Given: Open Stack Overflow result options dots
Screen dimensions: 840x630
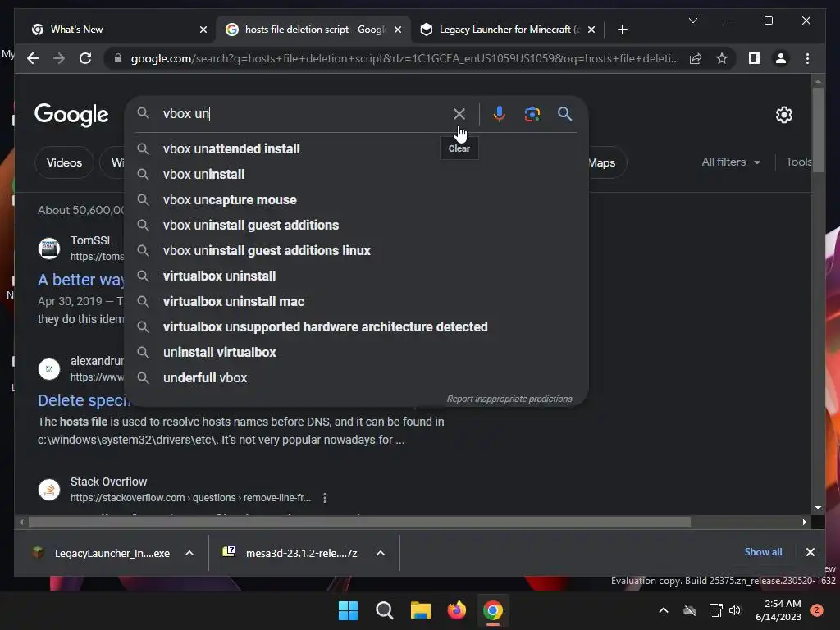Looking at the screenshot, I should click(x=325, y=498).
